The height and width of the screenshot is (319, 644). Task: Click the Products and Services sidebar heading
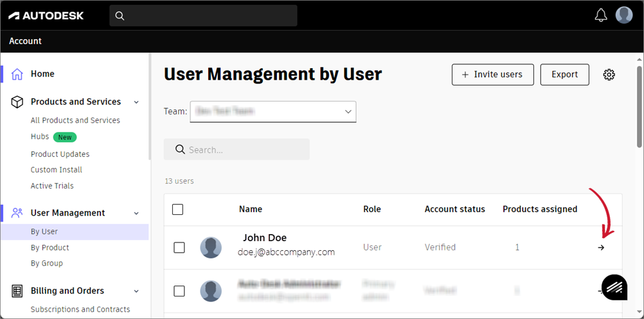coord(76,102)
